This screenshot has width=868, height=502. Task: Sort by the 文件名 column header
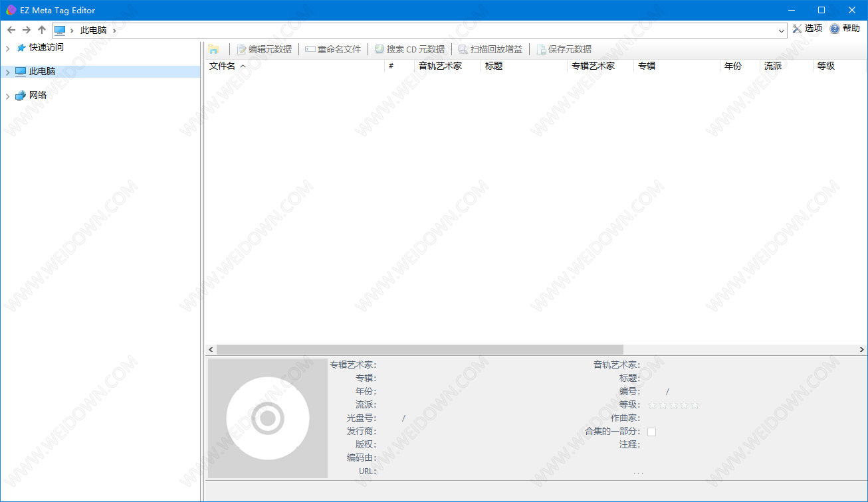294,66
